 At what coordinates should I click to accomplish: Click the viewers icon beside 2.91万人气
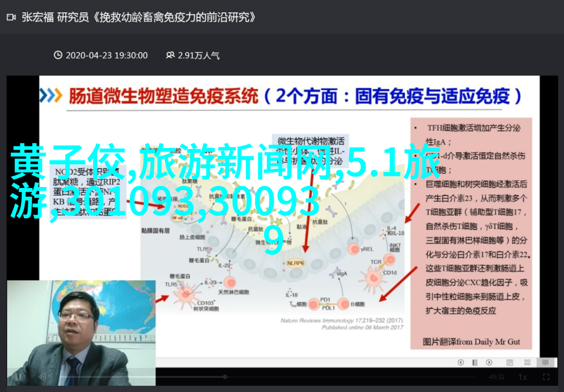(170, 55)
